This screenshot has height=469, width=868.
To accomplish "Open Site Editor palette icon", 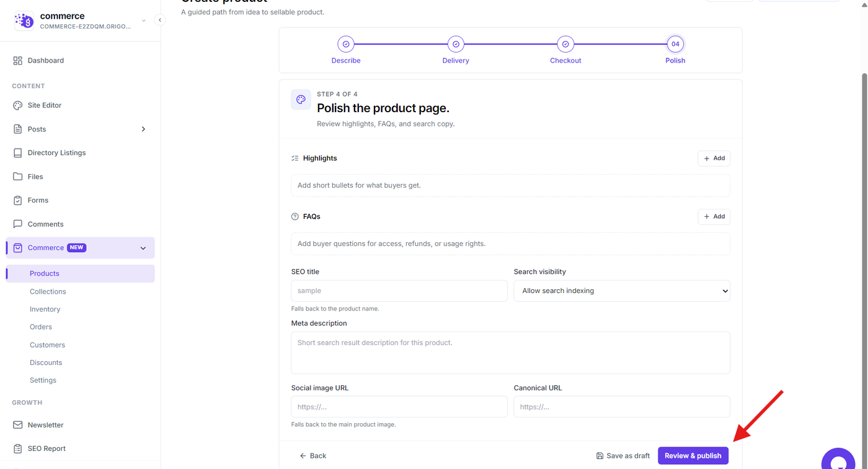I will pyautogui.click(x=17, y=105).
